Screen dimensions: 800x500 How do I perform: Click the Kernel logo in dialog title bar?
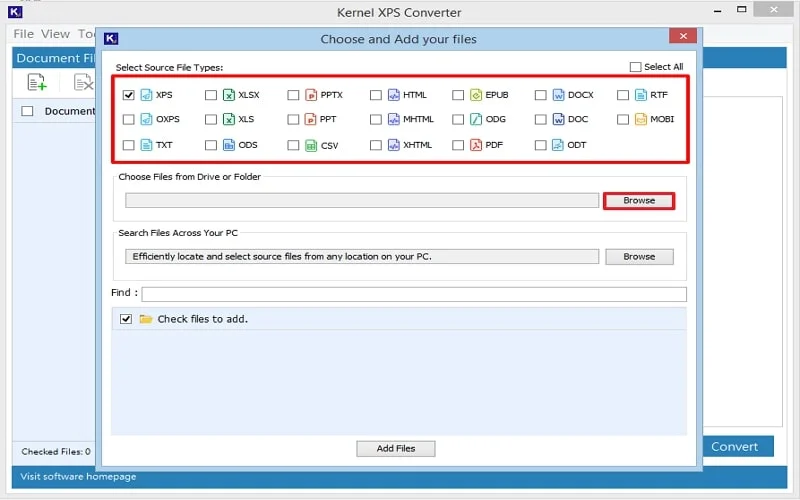click(111, 39)
